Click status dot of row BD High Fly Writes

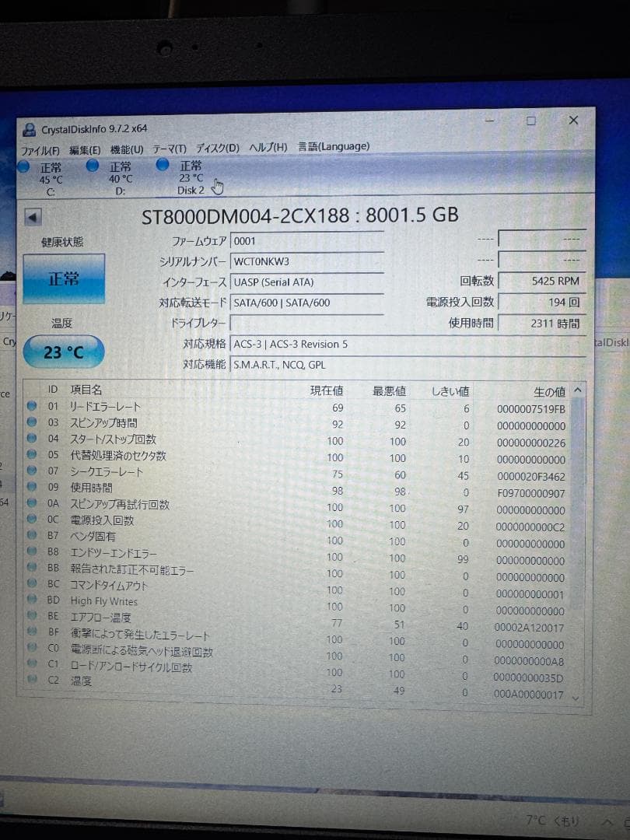tap(32, 599)
